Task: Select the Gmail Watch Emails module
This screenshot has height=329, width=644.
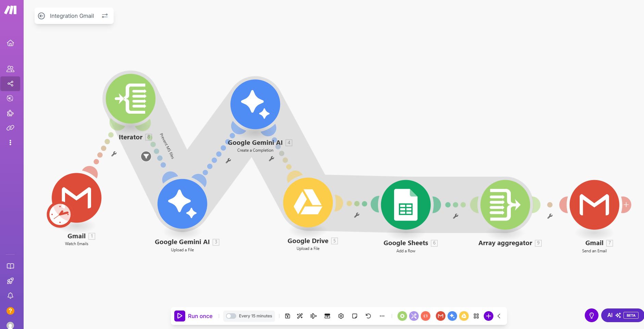Action: tap(77, 198)
